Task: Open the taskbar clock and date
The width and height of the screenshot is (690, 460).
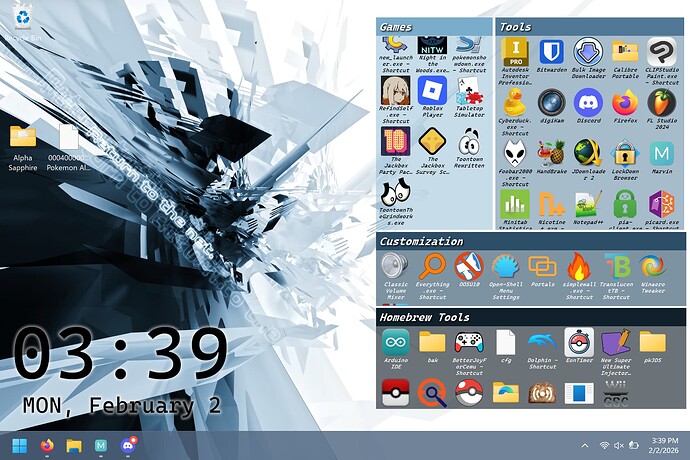Action: coord(663,445)
